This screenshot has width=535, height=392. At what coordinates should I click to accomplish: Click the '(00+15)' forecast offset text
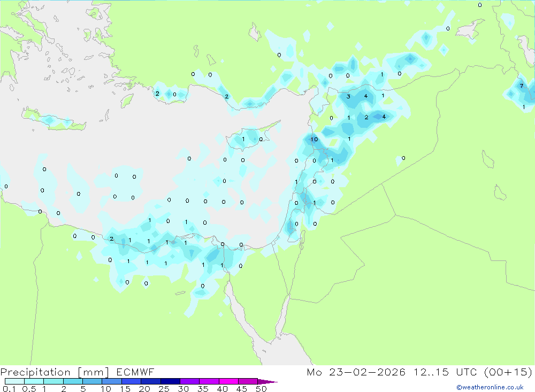point(508,372)
